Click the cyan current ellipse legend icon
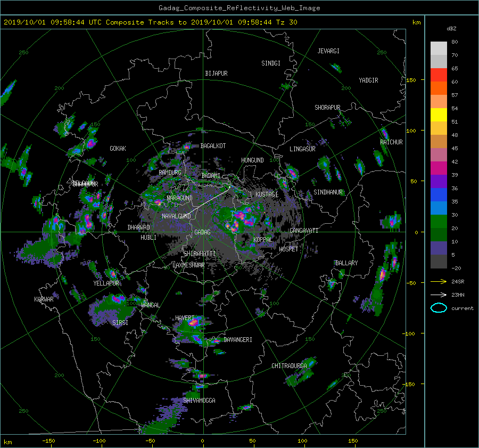This screenshot has width=479, height=448. point(439,308)
